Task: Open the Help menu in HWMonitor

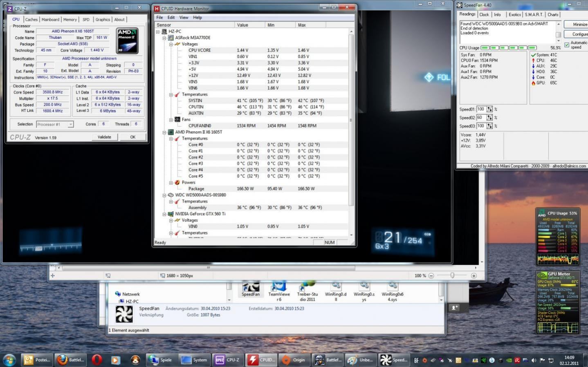Action: tap(197, 18)
